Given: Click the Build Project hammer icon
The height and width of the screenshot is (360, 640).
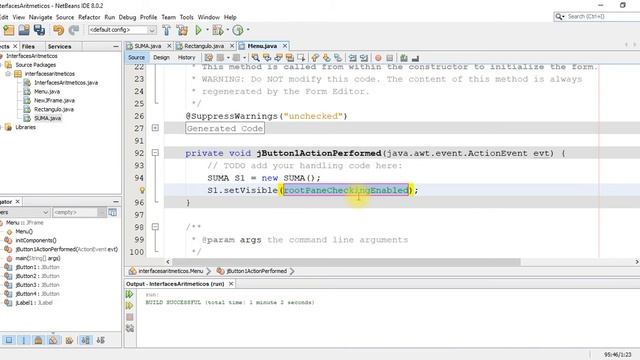Looking at the screenshot, I should (x=167, y=30).
